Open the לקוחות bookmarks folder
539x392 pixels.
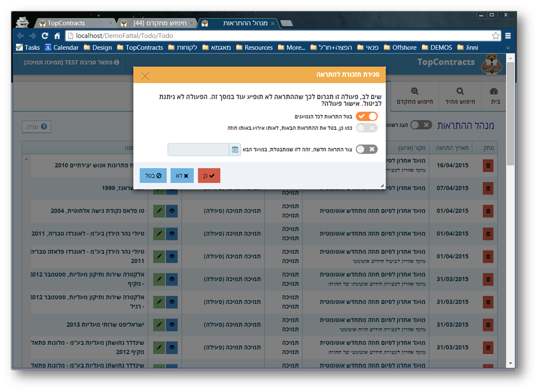(x=183, y=48)
